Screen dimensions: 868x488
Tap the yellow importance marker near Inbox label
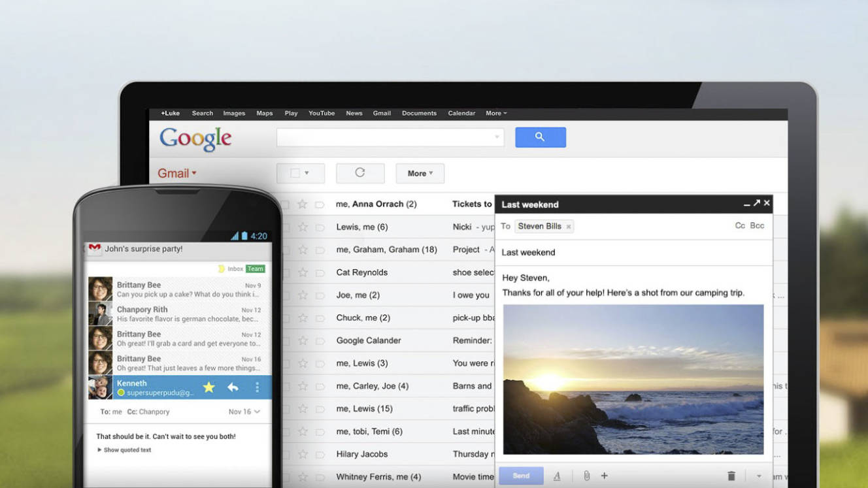221,268
